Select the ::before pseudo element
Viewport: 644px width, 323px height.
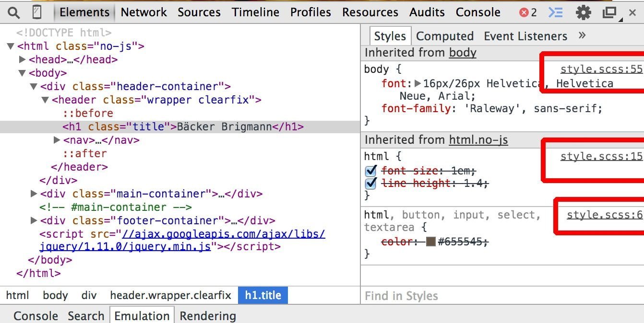(88, 114)
